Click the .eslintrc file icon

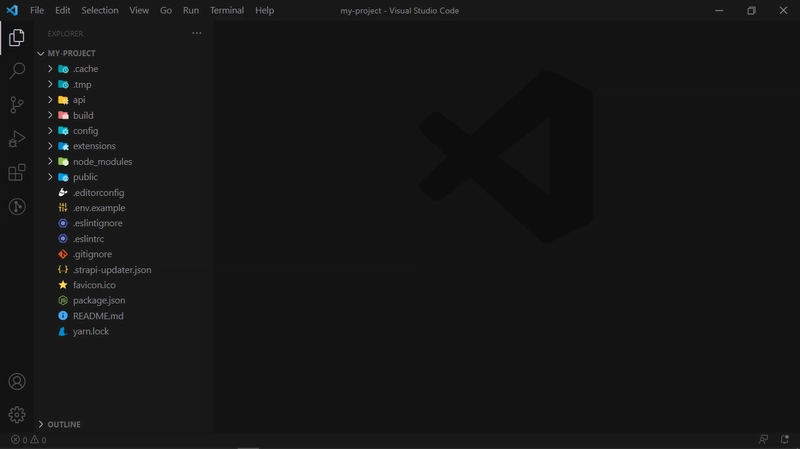[x=63, y=239]
